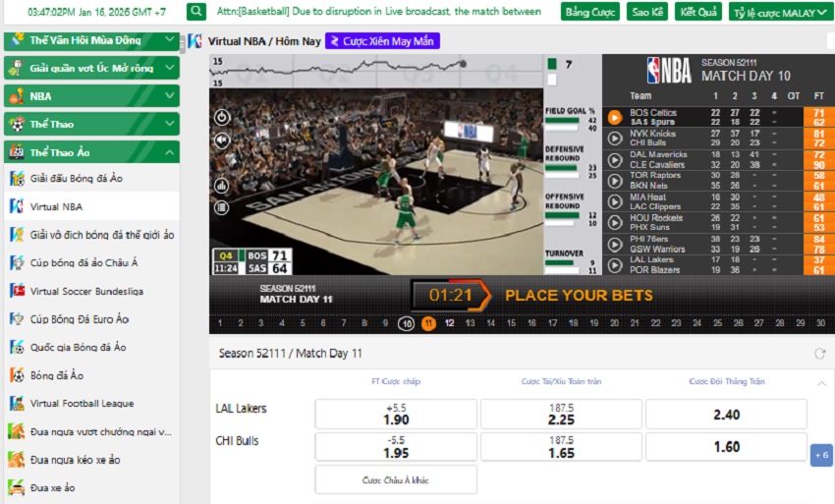Click the Virtual NBA header logo icon
The image size is (835, 504).
[x=195, y=41]
